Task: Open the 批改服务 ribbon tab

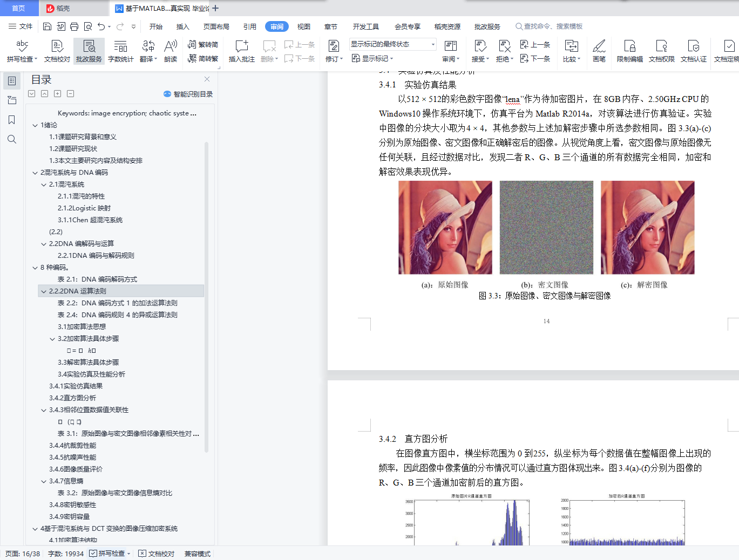Action: click(x=487, y=26)
